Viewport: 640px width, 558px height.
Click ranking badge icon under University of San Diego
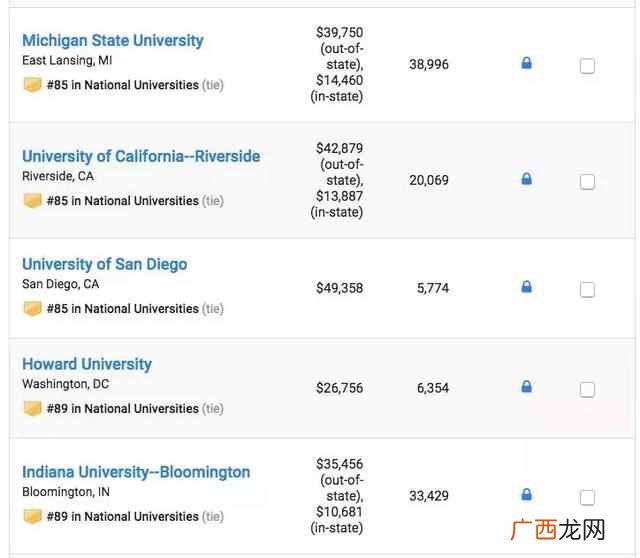[32, 309]
